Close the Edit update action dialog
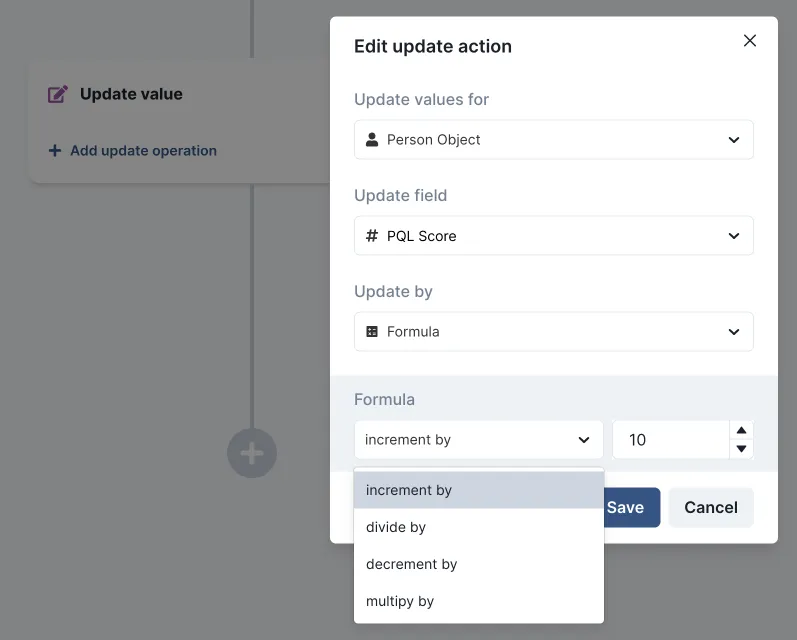 [x=750, y=41]
